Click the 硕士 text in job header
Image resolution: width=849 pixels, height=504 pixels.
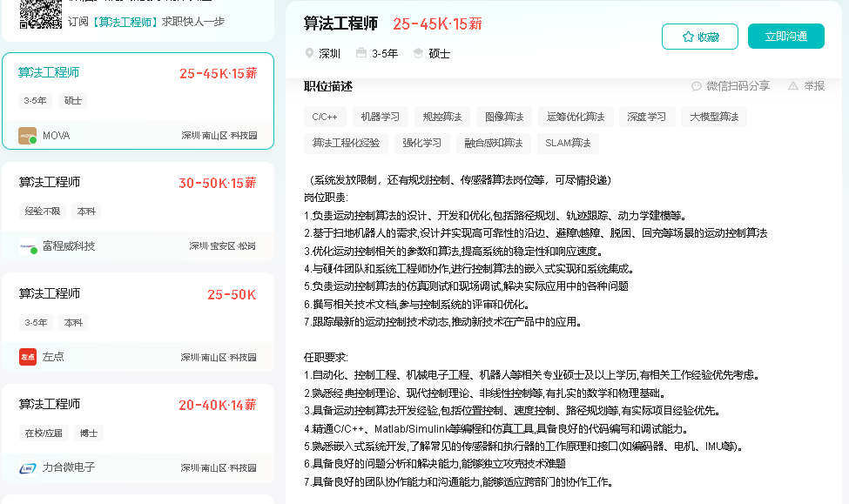(439, 54)
